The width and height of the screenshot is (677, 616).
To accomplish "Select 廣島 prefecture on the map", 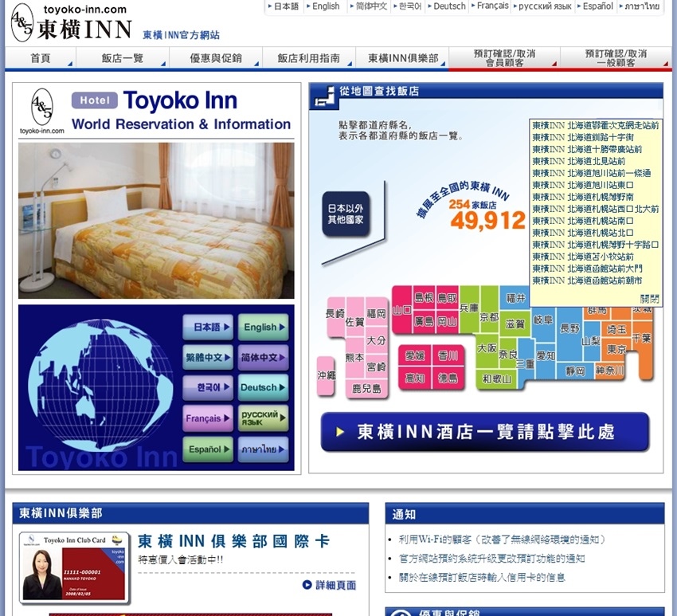I will pos(424,321).
